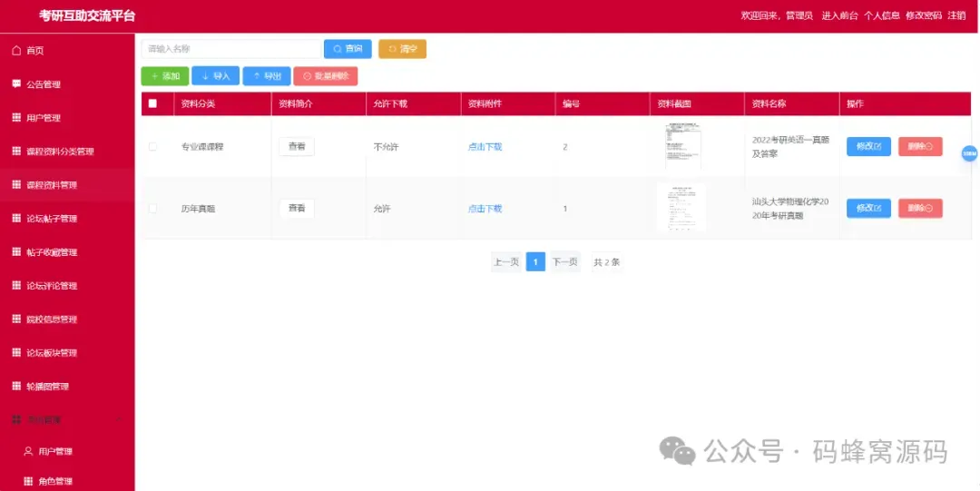Click the 导入 import button
Viewport: 980px width, 491px height.
coord(216,76)
